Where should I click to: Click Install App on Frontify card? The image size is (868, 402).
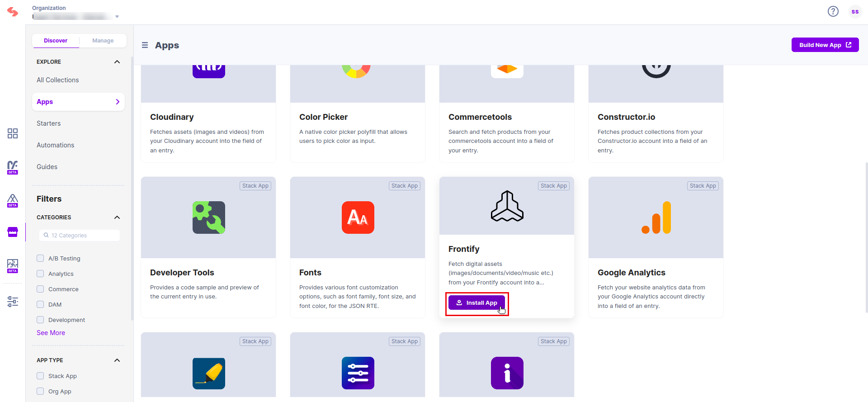(x=477, y=303)
